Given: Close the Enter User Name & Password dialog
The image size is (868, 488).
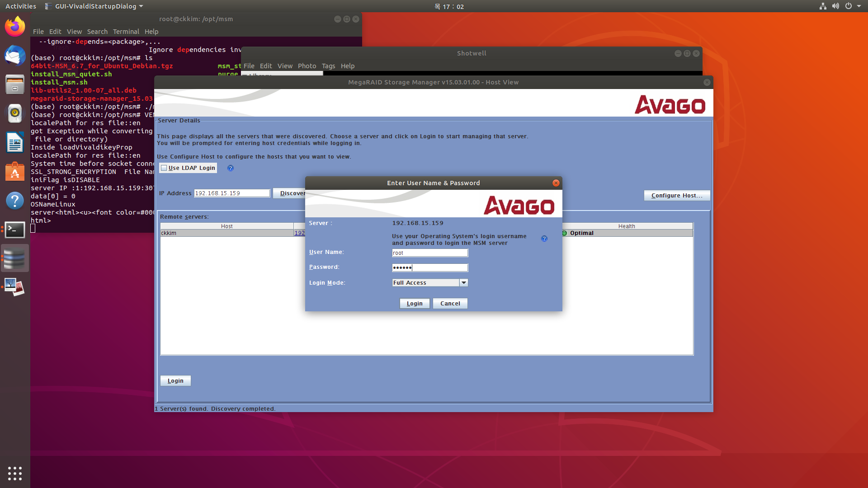Looking at the screenshot, I should 556,183.
